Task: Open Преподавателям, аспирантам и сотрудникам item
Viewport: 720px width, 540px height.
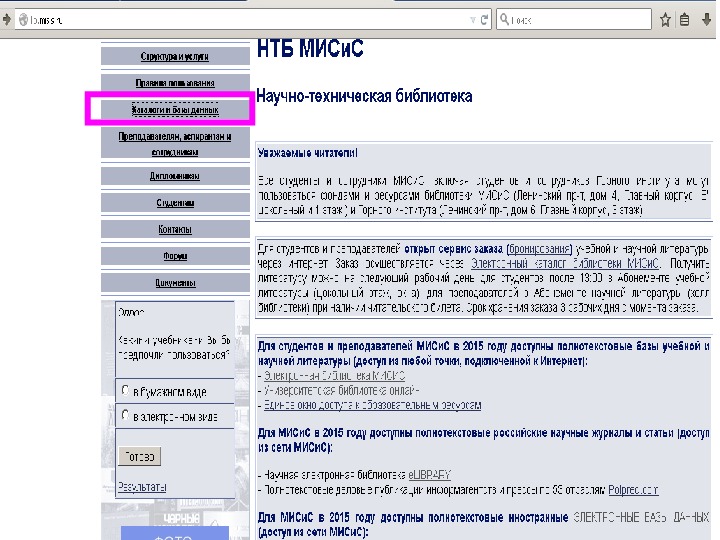Action: 175,144
